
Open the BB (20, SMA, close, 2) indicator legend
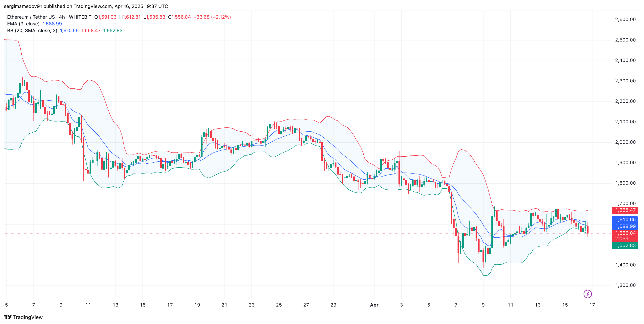click(32, 31)
